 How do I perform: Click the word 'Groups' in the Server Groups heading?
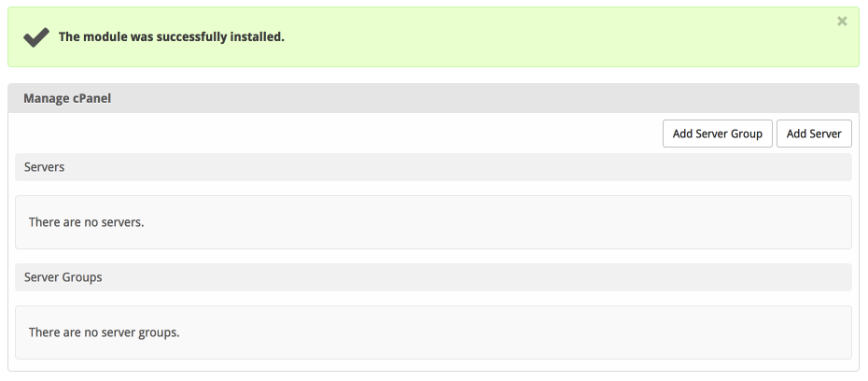coord(82,277)
